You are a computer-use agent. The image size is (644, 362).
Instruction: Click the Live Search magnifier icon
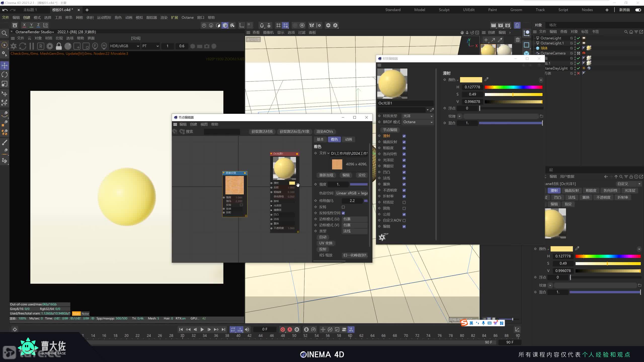click(4, 33)
